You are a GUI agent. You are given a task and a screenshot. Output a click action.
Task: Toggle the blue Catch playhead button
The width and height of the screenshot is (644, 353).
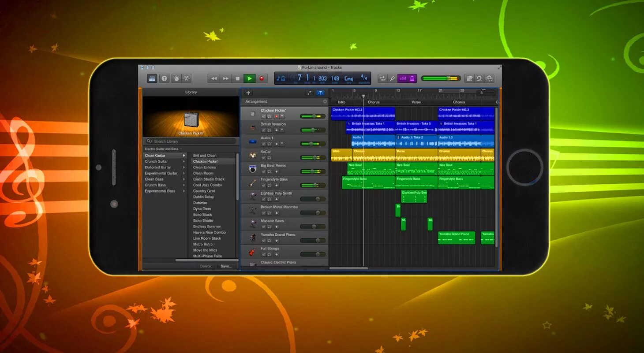[x=320, y=93]
